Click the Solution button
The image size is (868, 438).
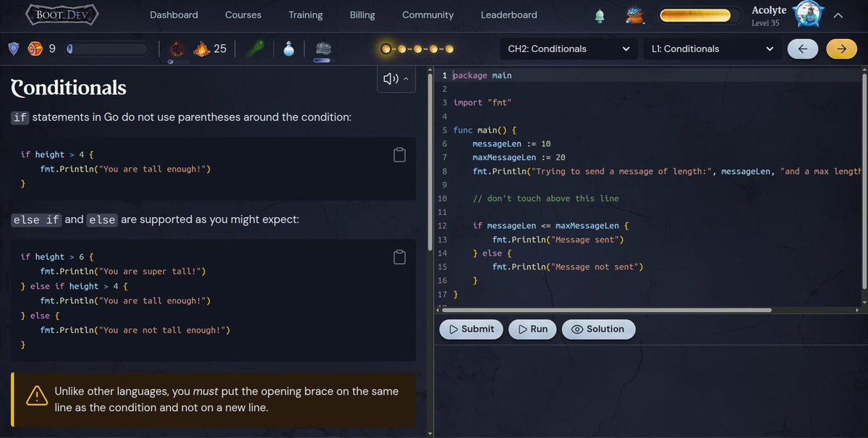click(598, 329)
